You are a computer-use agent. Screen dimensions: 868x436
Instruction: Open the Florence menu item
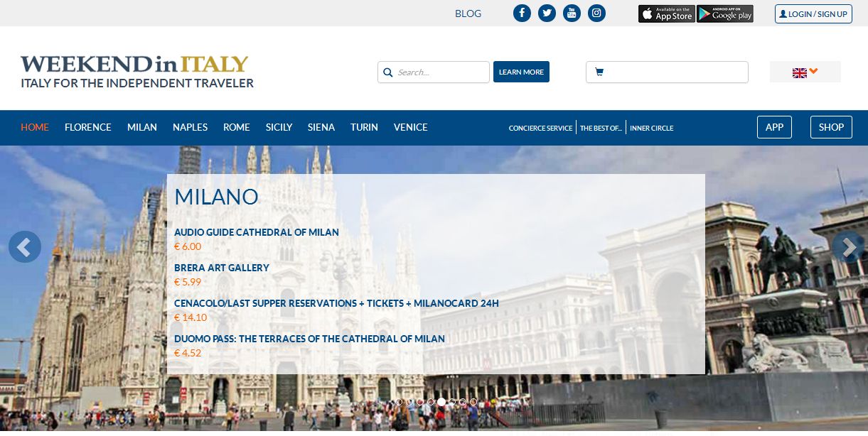pos(88,127)
